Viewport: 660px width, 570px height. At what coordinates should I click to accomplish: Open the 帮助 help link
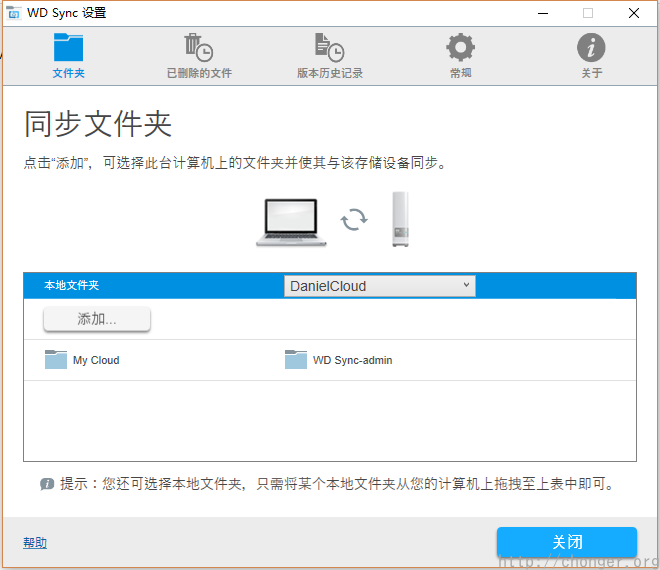click(x=35, y=543)
